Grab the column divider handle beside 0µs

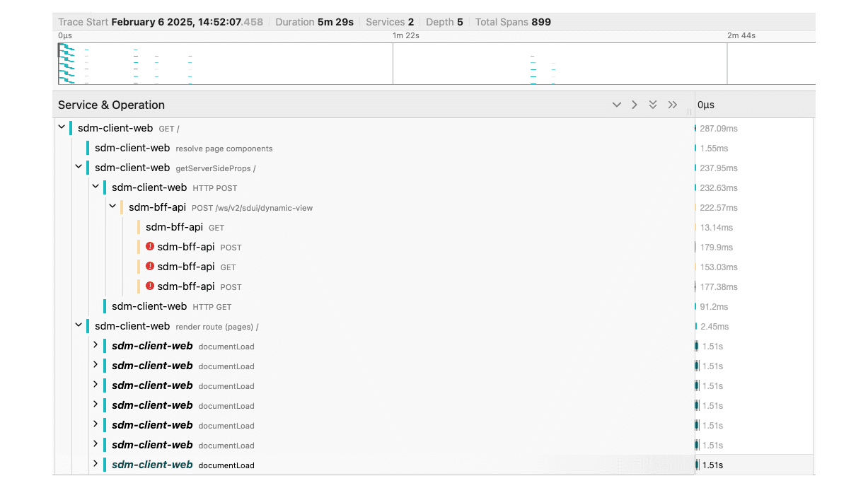(690, 111)
